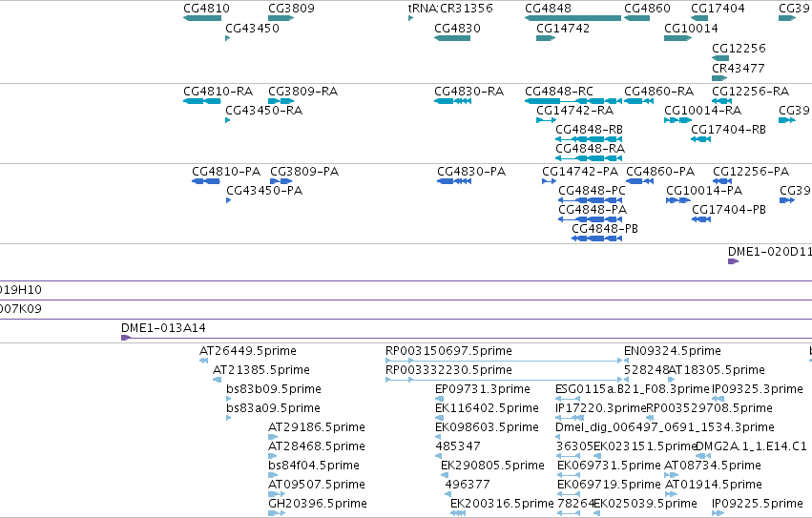Select the RP003332230.5prime EST line
Screen dimensions: 812x518
point(504,380)
